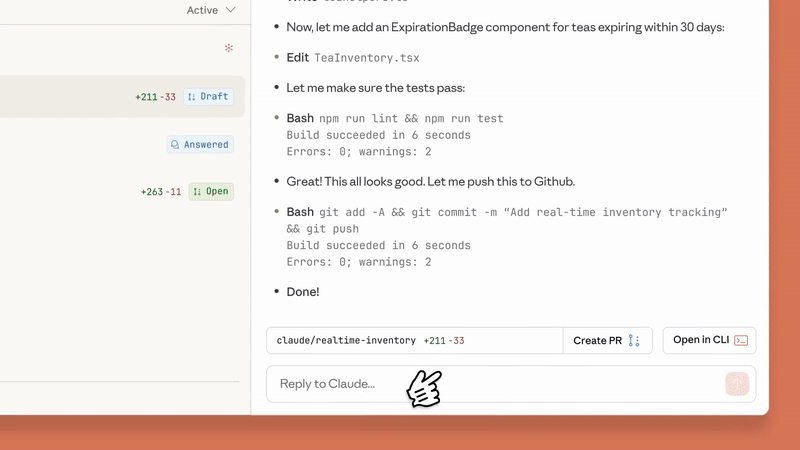The image size is (800, 450).
Task: Click the +211 -33 count in branch bar
Action: [444, 340]
